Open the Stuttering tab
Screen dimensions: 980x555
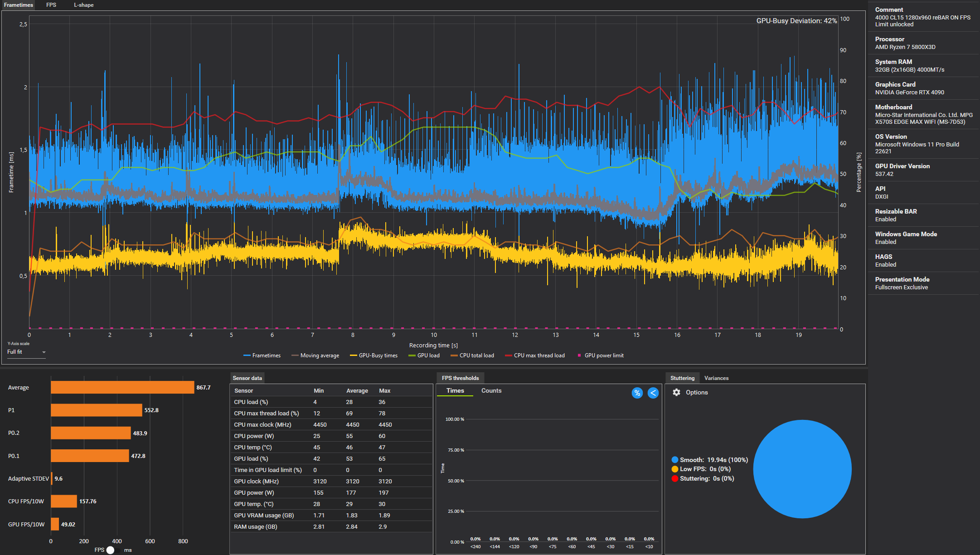(682, 378)
